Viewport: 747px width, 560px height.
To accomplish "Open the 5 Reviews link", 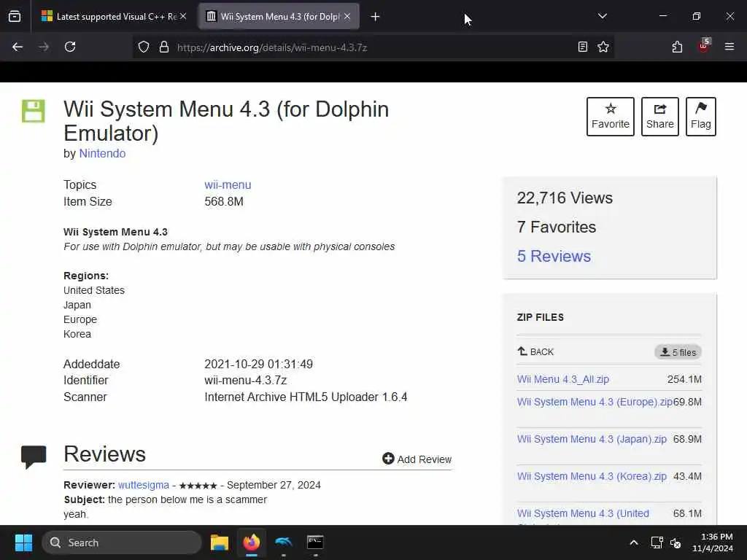I will [554, 256].
